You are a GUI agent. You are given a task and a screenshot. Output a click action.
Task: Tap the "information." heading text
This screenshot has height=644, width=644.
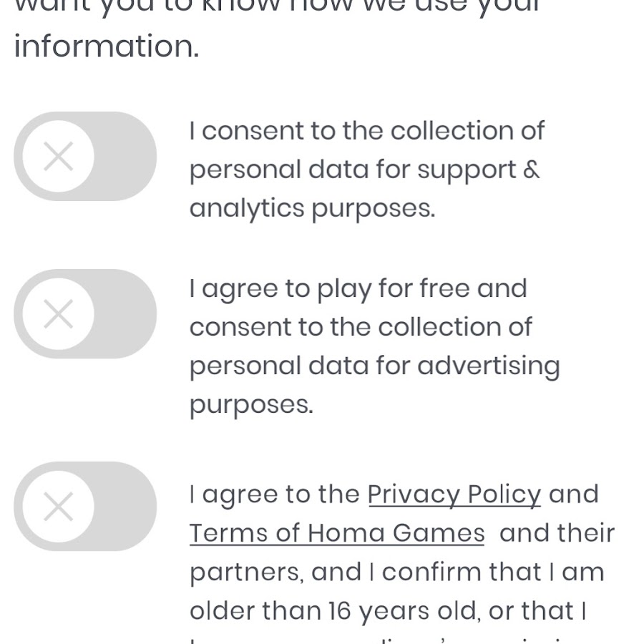[107, 47]
